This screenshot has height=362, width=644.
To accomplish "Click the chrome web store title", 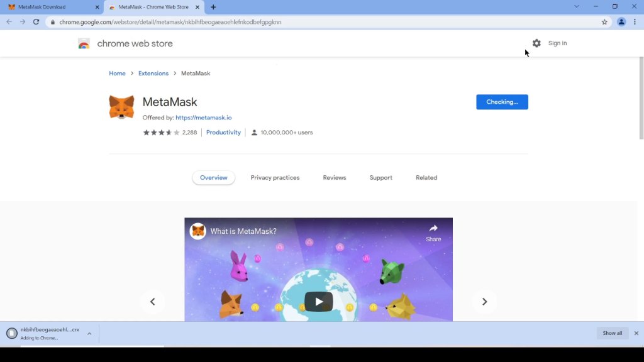I will click(x=135, y=43).
